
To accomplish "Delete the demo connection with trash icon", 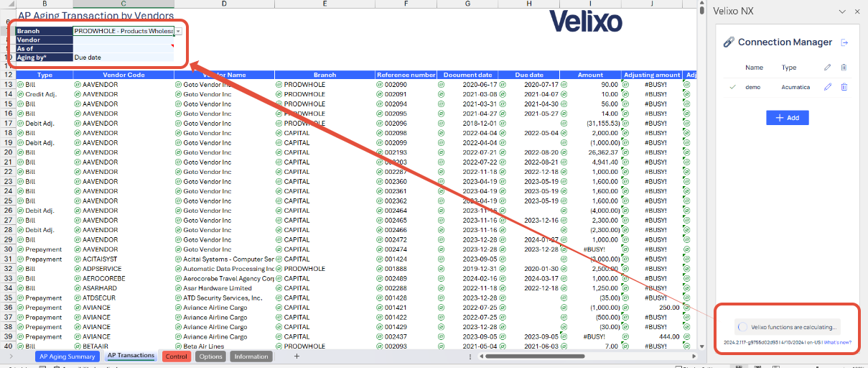I will point(844,87).
